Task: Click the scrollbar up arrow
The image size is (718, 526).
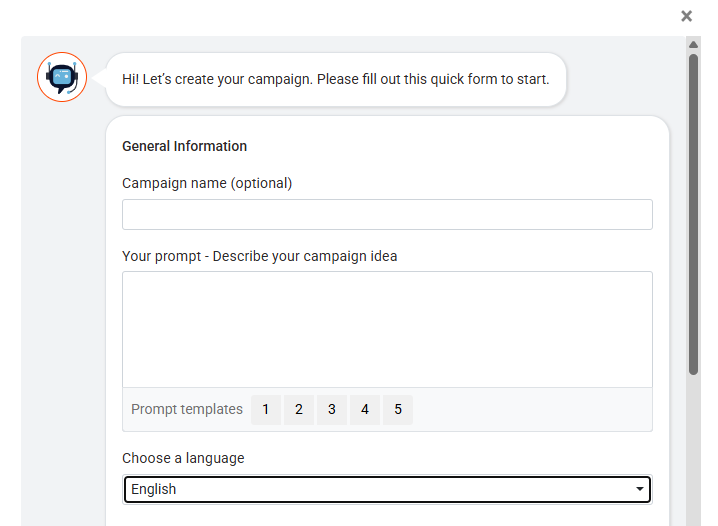Action: [693, 45]
